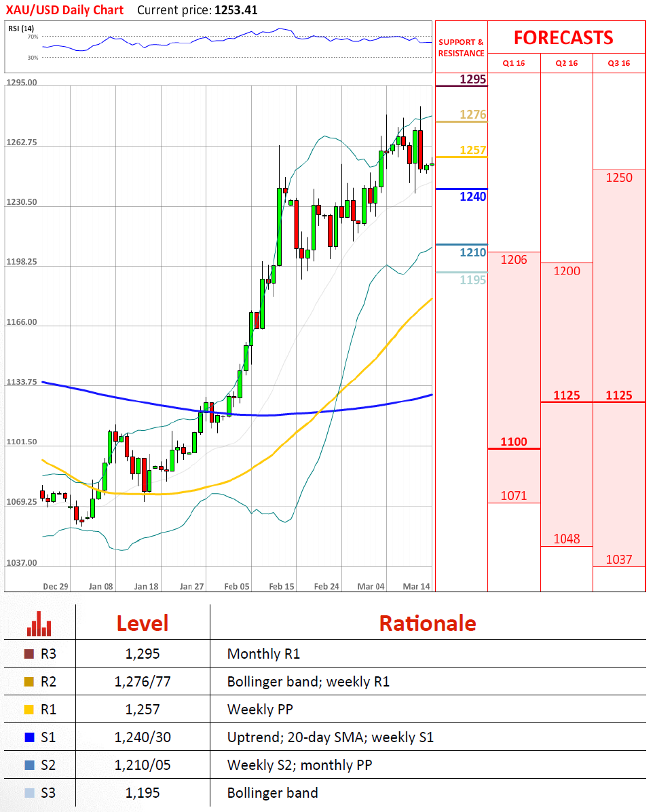Click the 1,276/77 level cell

pos(143,682)
